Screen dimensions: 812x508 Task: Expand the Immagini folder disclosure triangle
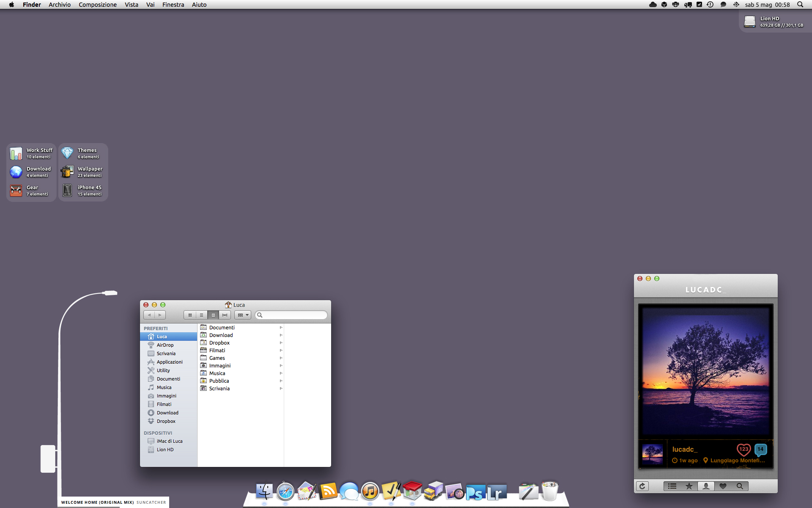280,365
